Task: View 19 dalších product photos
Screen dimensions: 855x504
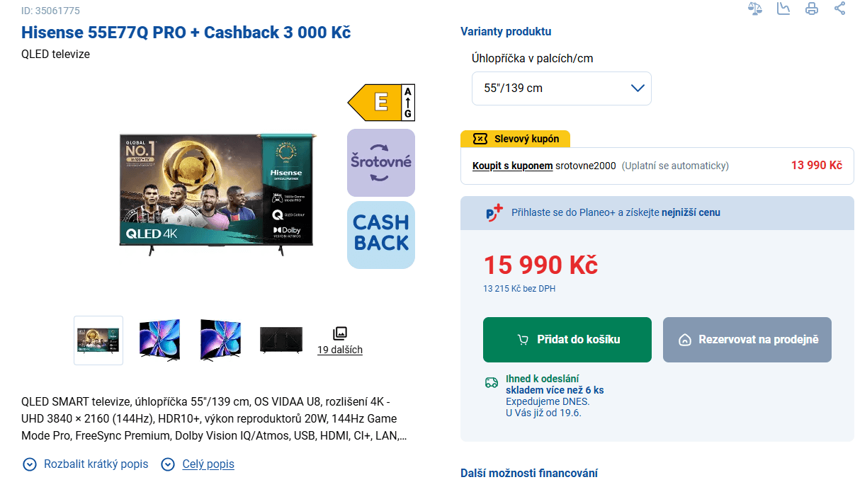Action: 340,350
